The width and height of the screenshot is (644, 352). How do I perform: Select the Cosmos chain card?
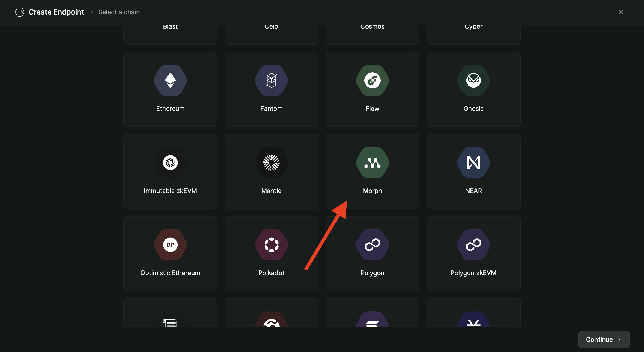click(372, 34)
